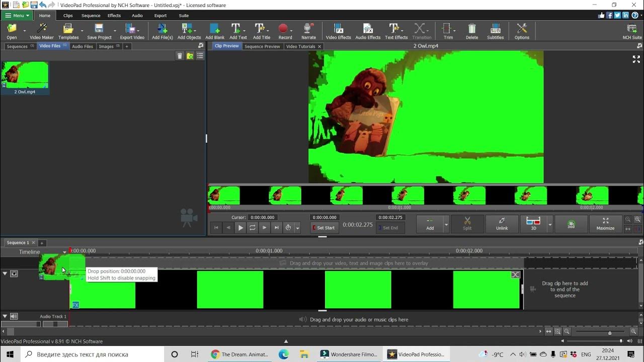This screenshot has width=644, height=362.
Task: Open the Menu dropdown button
Action: pyautogui.click(x=17, y=16)
